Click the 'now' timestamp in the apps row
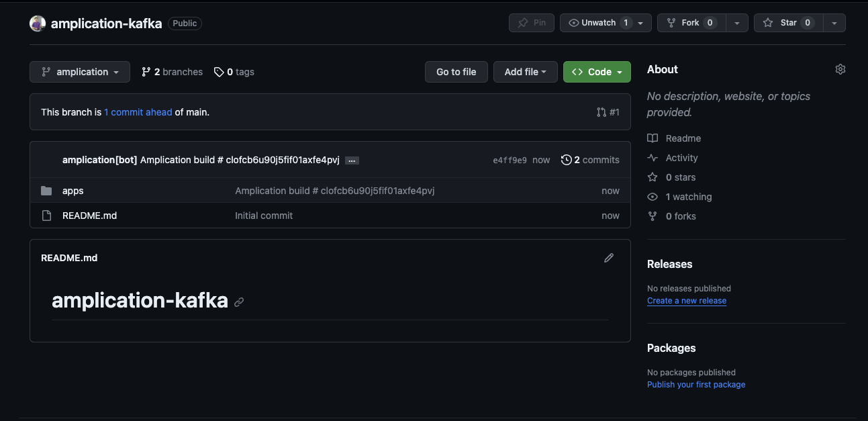The height and width of the screenshot is (421, 868). tap(611, 191)
